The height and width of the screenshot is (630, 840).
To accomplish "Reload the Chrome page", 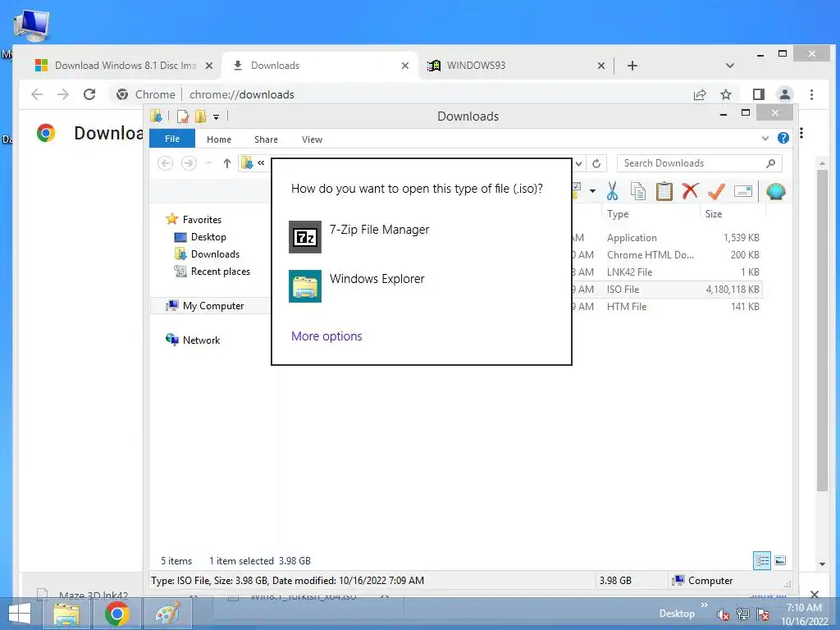I will 89,94.
